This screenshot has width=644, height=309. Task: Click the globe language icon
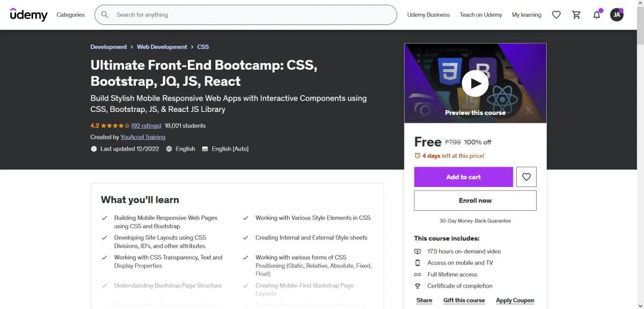click(x=169, y=149)
